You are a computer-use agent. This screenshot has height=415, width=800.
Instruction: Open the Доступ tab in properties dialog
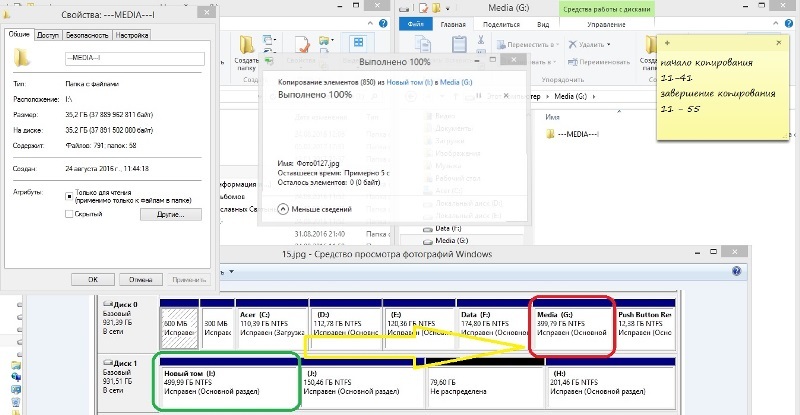47,34
